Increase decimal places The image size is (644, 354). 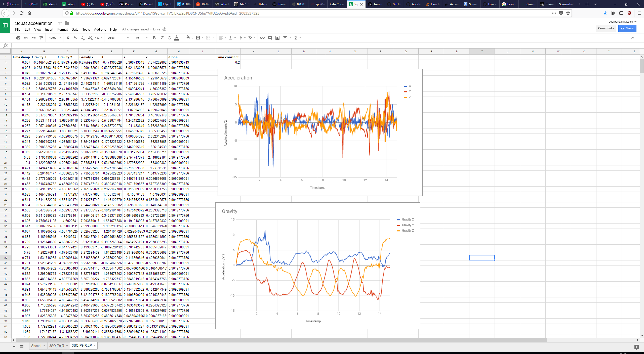pos(90,38)
